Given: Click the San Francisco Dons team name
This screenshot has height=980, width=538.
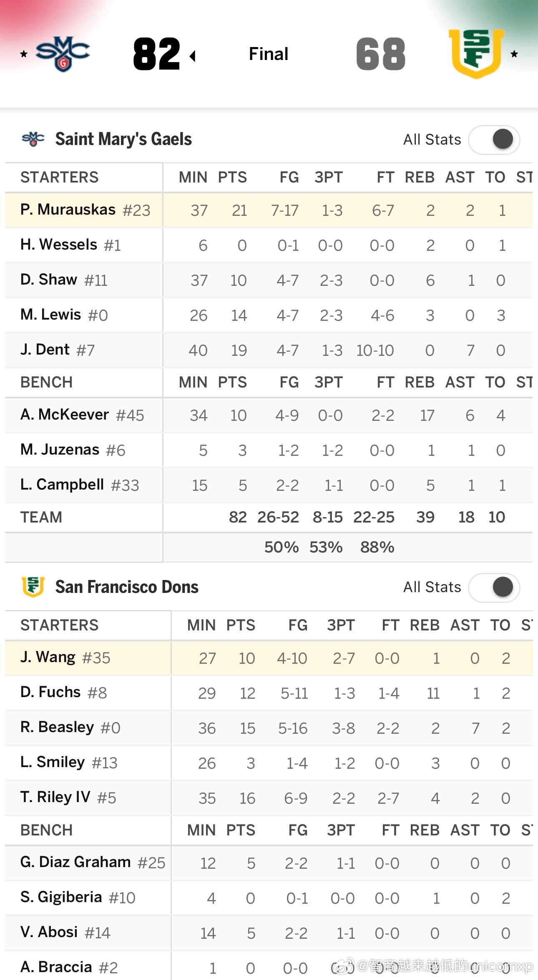Looking at the screenshot, I should coord(127,587).
